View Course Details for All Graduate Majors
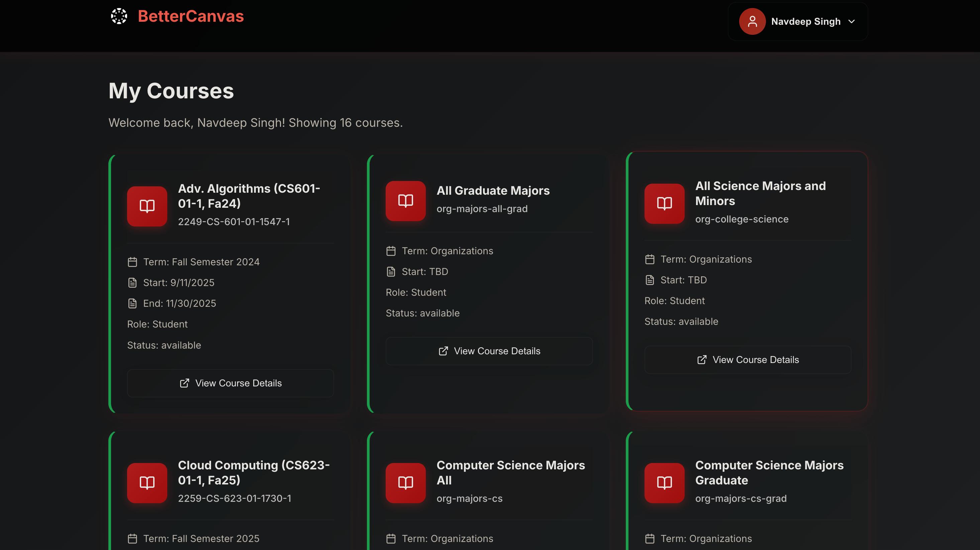The height and width of the screenshot is (550, 980). tap(489, 351)
